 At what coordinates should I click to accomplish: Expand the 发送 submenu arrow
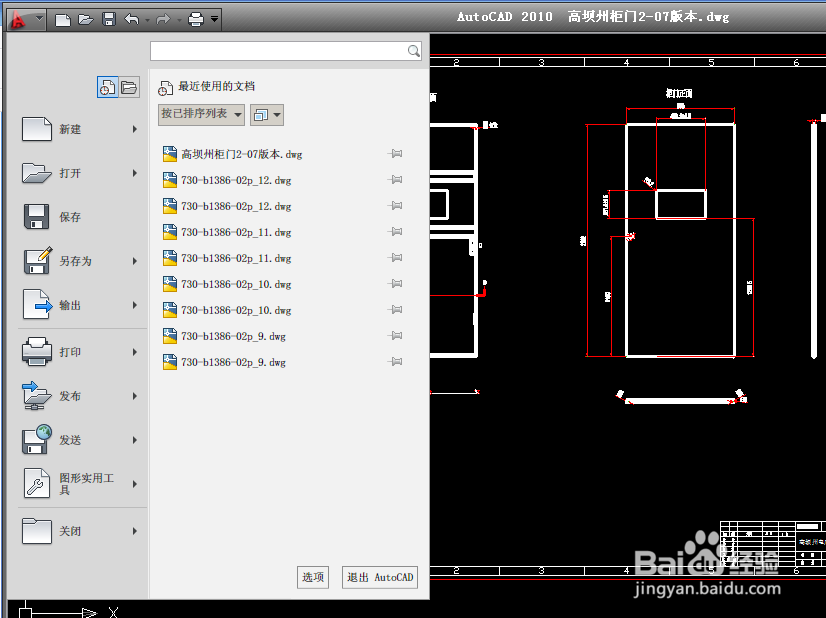tap(135, 440)
